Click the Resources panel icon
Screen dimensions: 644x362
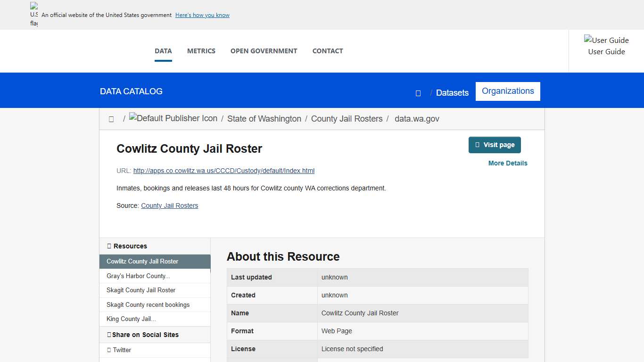click(109, 246)
